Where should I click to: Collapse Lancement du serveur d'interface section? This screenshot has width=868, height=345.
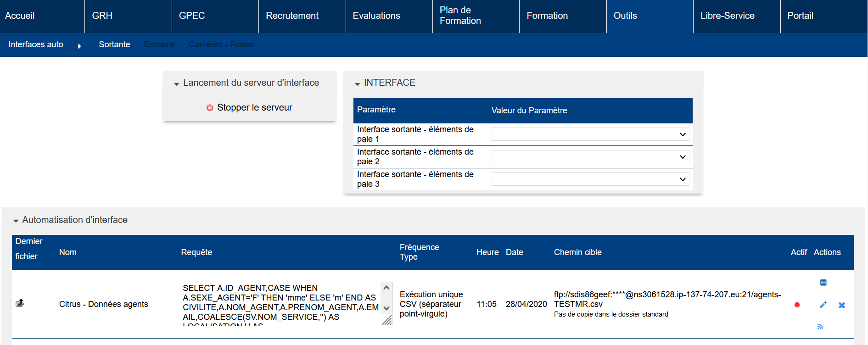(x=176, y=84)
